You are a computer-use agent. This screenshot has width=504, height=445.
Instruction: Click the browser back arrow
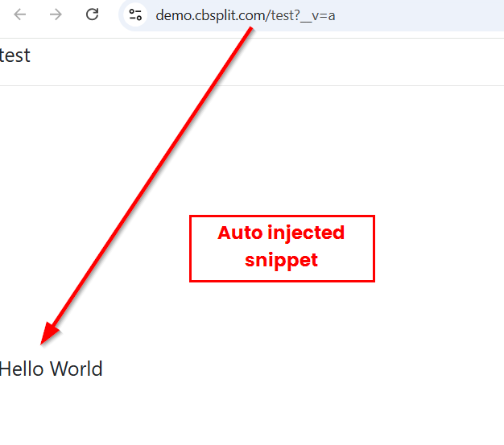[20, 14]
